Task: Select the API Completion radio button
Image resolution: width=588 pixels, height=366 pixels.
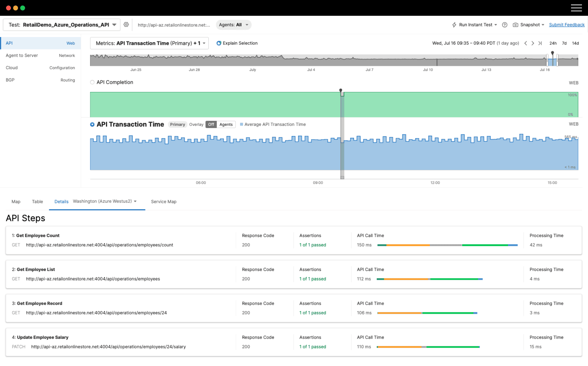Action: pyautogui.click(x=92, y=82)
